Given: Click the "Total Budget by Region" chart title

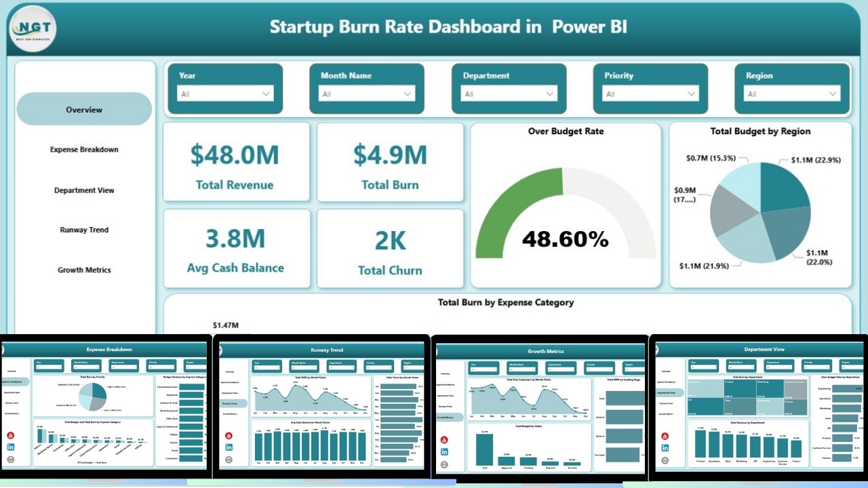Looking at the screenshot, I should pyautogui.click(x=760, y=131).
